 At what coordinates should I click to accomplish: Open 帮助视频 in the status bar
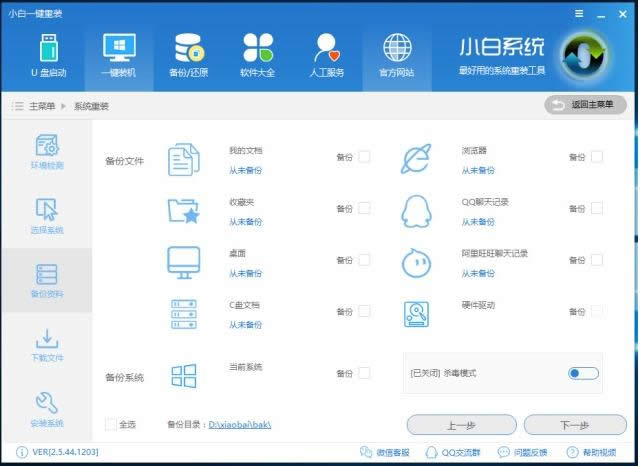tap(591, 452)
